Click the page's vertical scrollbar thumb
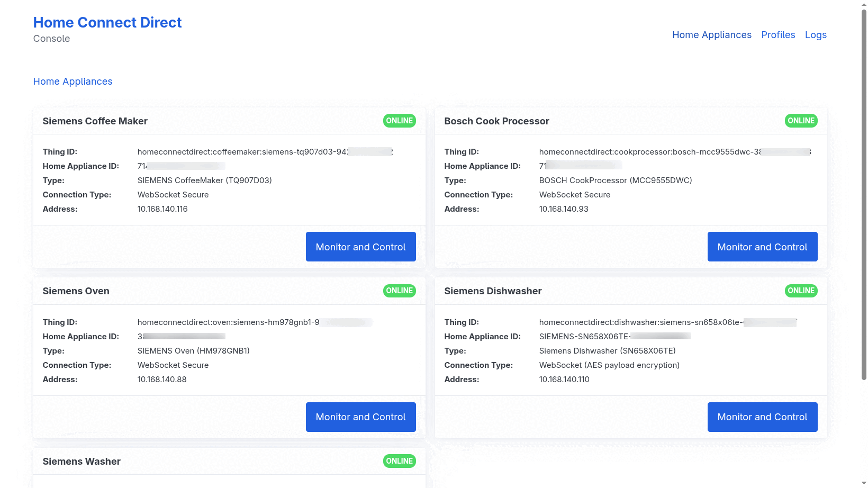The image size is (868, 488). click(x=864, y=195)
